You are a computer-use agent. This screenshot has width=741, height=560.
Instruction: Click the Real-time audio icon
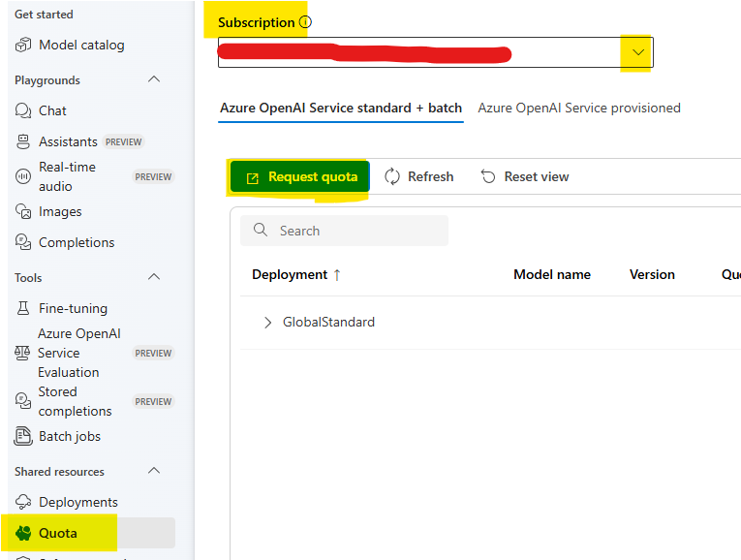(23, 176)
